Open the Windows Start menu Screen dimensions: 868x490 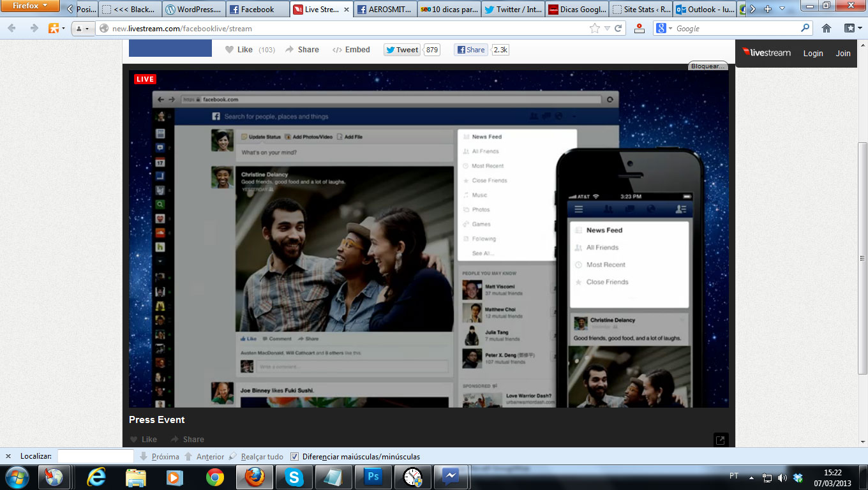tap(17, 477)
